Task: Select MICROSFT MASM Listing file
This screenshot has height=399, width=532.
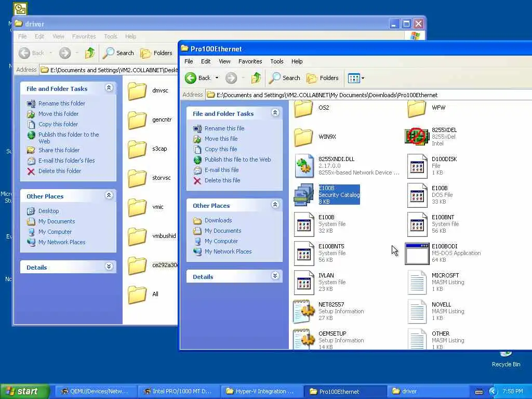Action: pyautogui.click(x=436, y=282)
